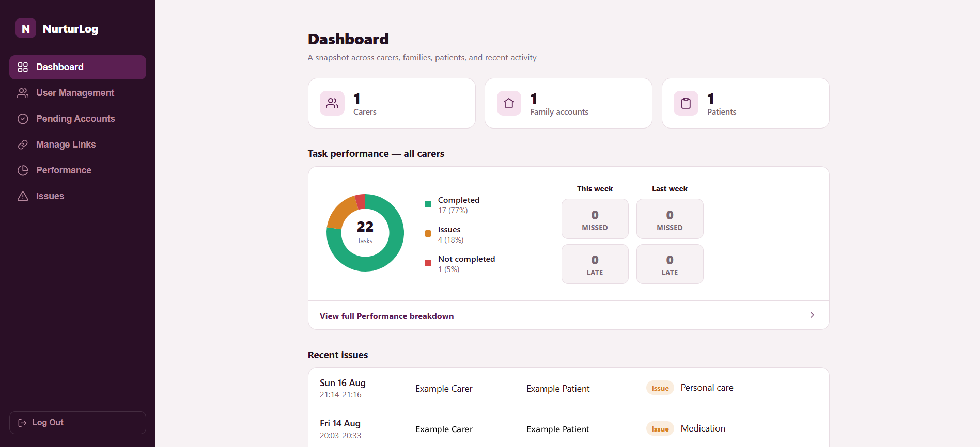Screen dimensions: 980x447
Task: Select the This week LATE tile
Action: [x=595, y=264]
